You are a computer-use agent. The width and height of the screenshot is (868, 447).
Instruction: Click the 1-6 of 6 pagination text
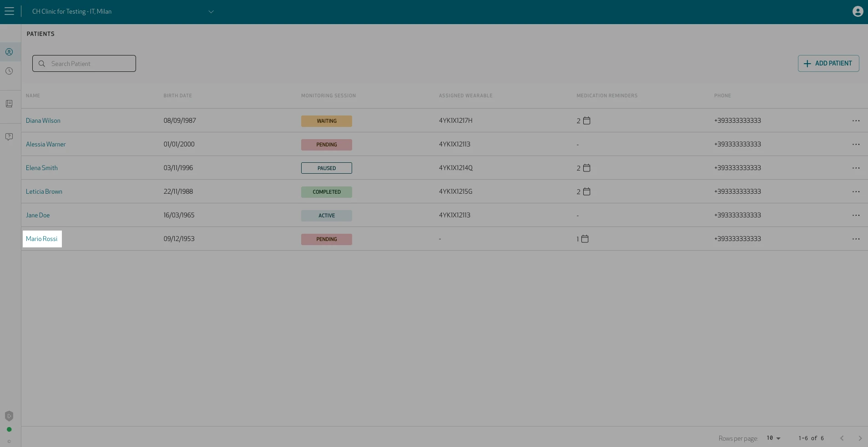click(811, 438)
